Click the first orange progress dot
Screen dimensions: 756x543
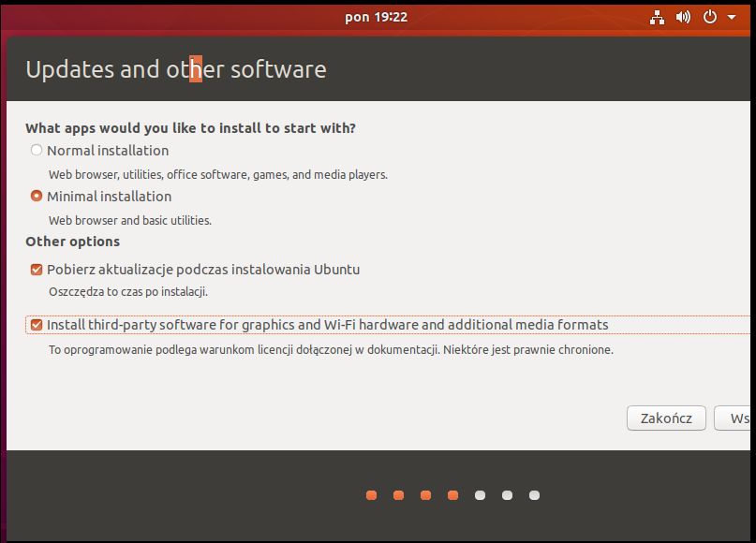pyautogui.click(x=371, y=495)
